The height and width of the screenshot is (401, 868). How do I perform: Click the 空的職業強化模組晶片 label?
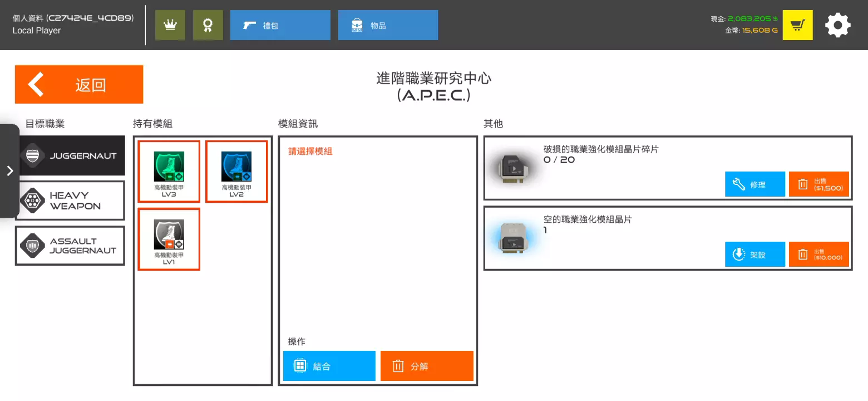(x=588, y=219)
